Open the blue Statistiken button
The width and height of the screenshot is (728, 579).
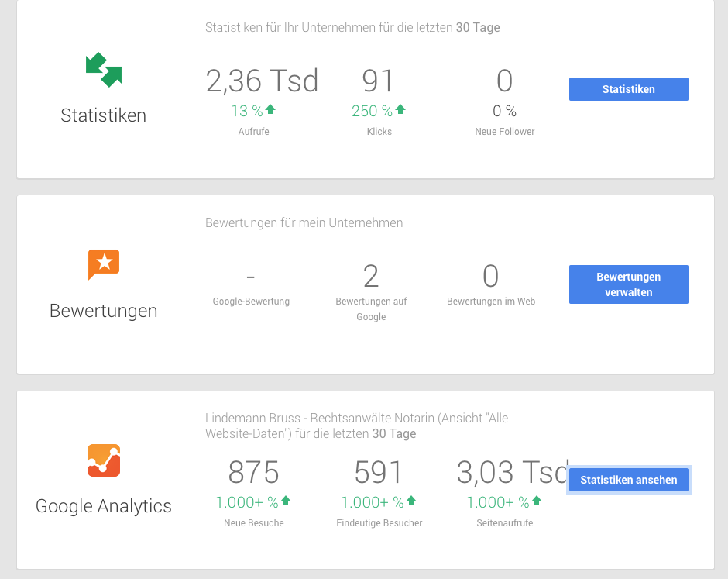tap(628, 89)
